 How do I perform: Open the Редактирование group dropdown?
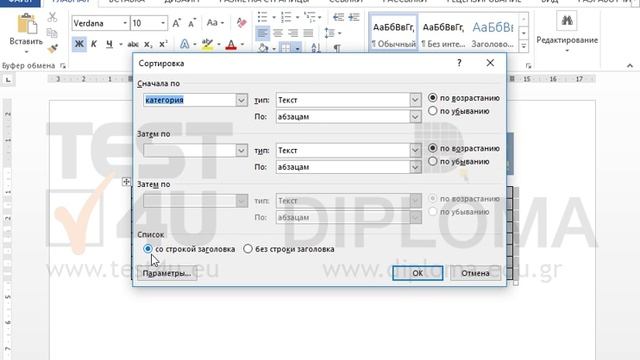(567, 51)
